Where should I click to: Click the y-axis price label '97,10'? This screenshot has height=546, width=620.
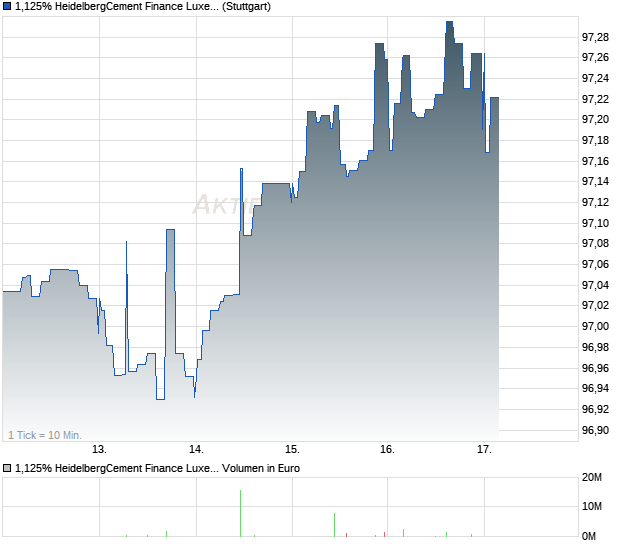pos(595,223)
